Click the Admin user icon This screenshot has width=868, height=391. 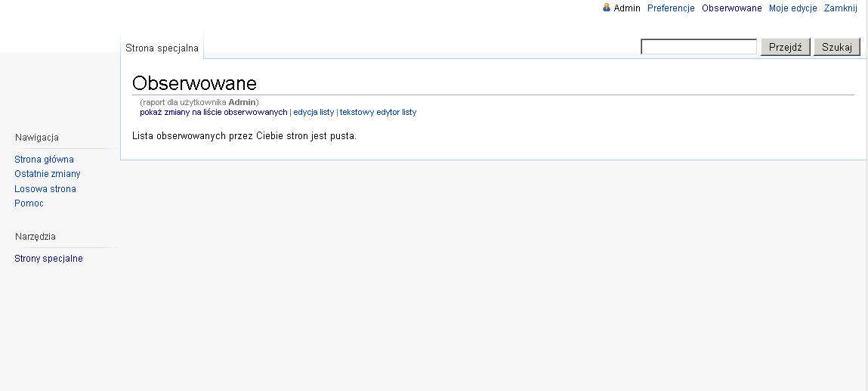click(x=607, y=8)
